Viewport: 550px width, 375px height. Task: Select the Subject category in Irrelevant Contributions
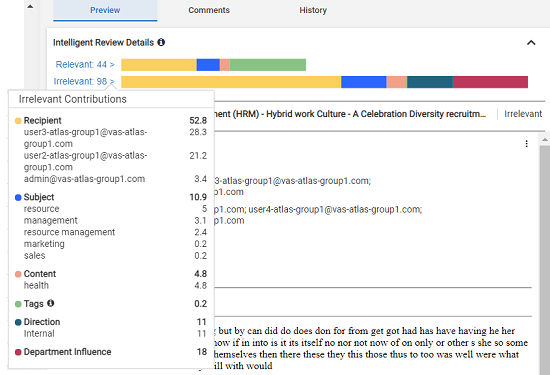point(39,197)
